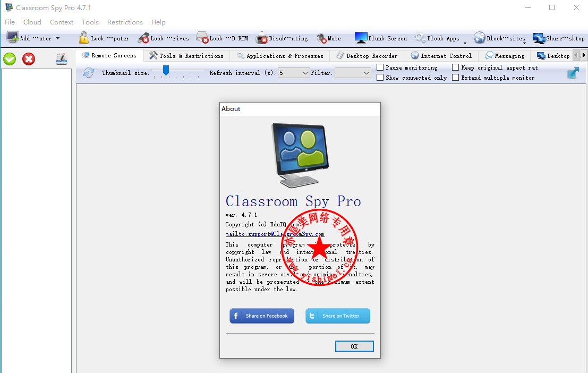This screenshot has height=373, width=588.
Task: Toggle the Show connected only checkbox
Action: pyautogui.click(x=380, y=77)
